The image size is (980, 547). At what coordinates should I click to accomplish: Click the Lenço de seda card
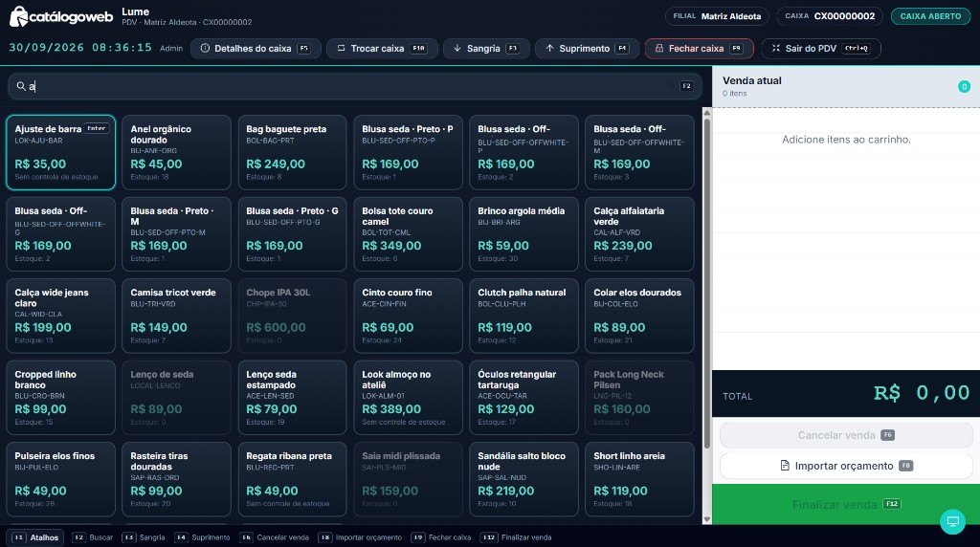point(176,398)
